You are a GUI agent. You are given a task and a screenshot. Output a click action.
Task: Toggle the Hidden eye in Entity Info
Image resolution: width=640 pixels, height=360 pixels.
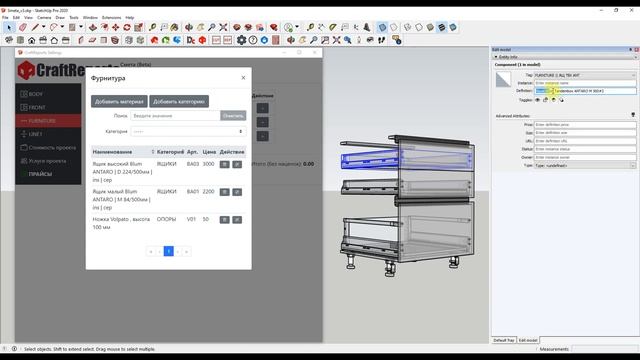[x=538, y=100]
